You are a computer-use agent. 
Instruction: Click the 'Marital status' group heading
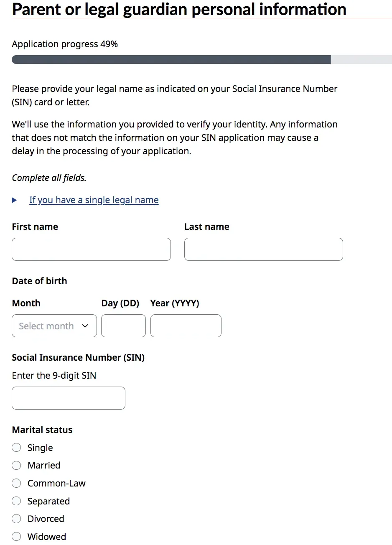coord(42,430)
